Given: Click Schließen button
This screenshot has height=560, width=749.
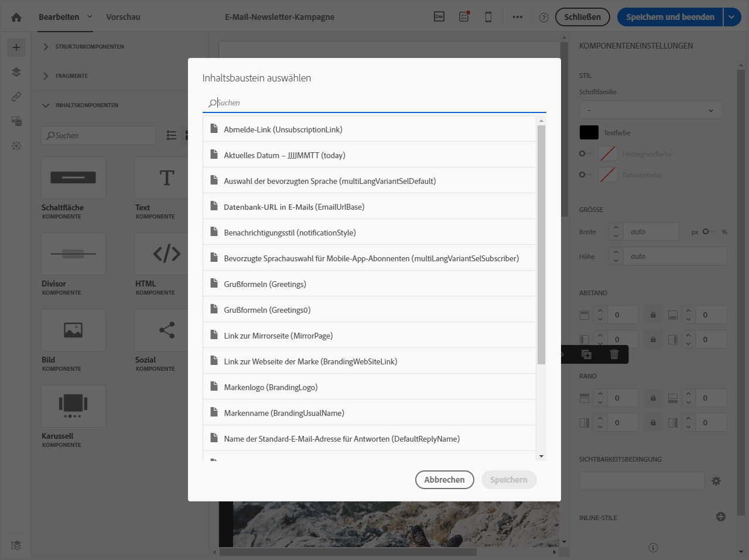Looking at the screenshot, I should coord(583,17).
